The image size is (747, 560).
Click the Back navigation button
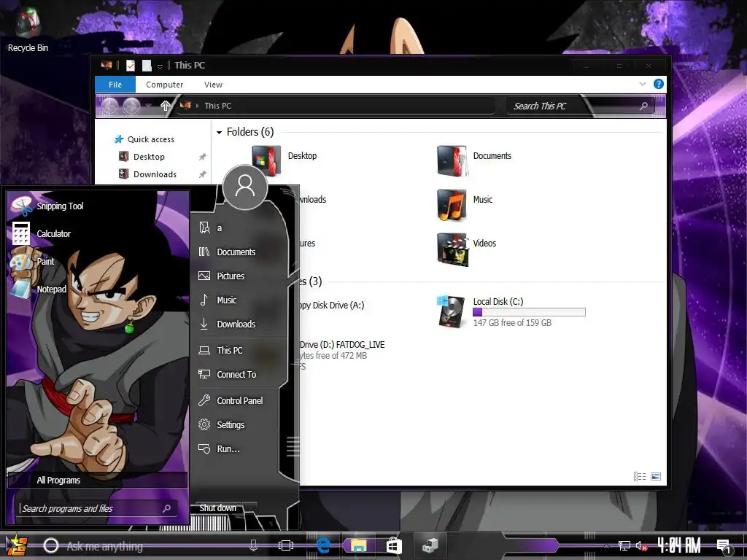click(x=109, y=106)
